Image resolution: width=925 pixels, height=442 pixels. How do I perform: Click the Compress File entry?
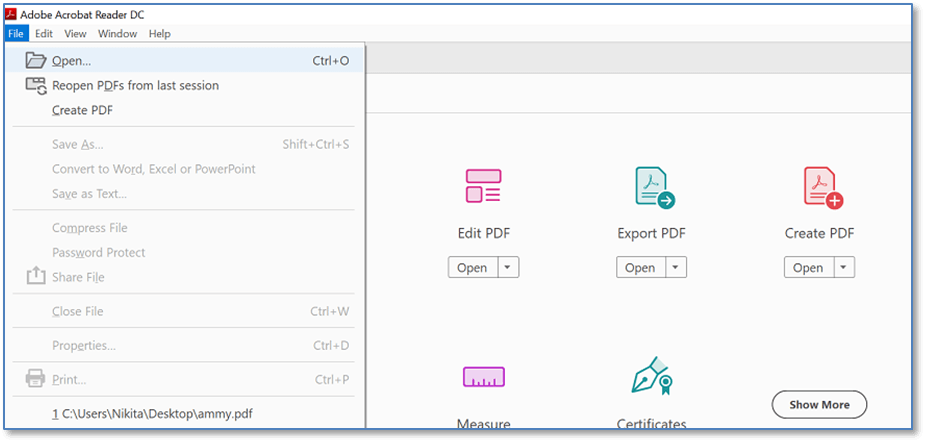pos(184,228)
